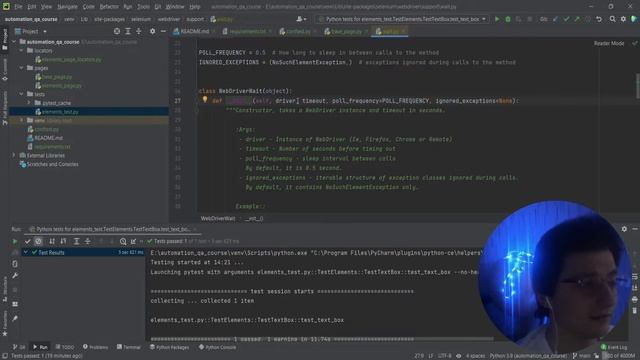640x360 pixels.
Task: Click Git commit green checkmark
Action: pos(566,19)
